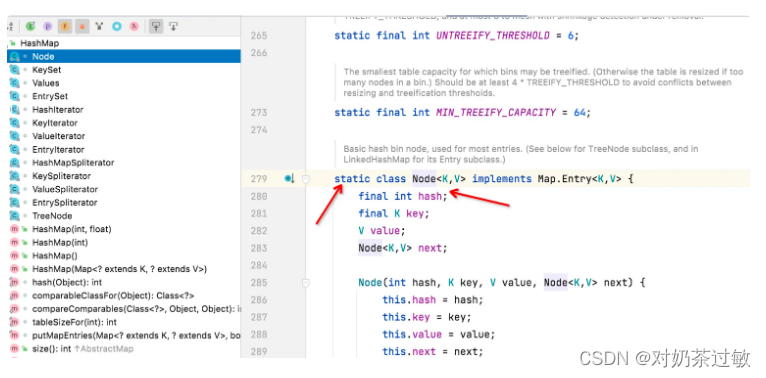
Task: Click 'this.key = key;' statement
Action: point(426,317)
